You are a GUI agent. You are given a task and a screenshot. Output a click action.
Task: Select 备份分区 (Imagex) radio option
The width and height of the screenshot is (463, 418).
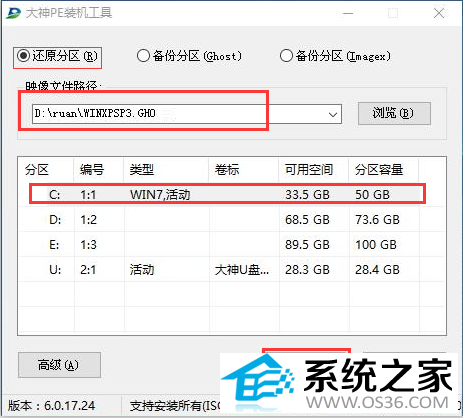[x=335, y=56]
